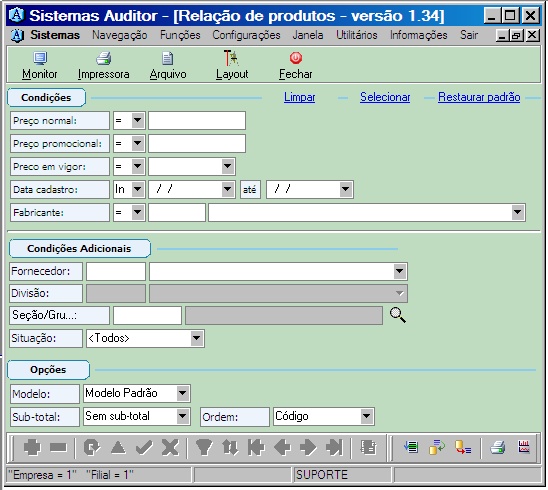Click the Limpar link
548x490 pixels.
299,97
